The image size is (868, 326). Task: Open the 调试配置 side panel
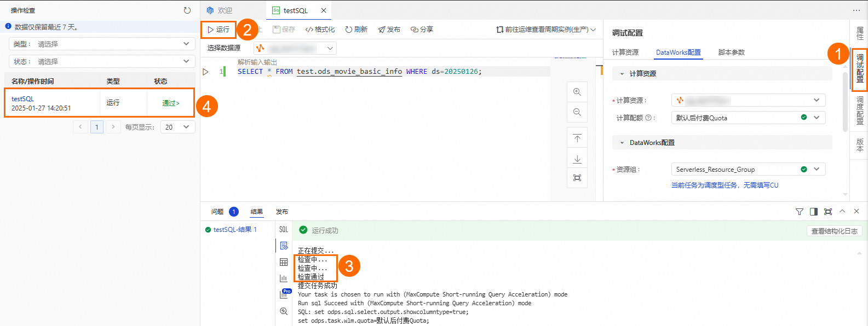point(860,69)
